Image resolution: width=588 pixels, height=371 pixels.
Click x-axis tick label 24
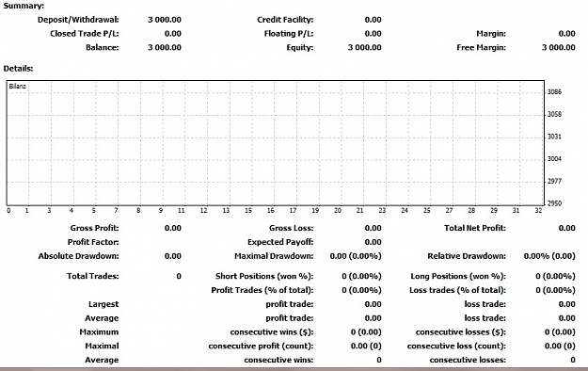point(405,211)
